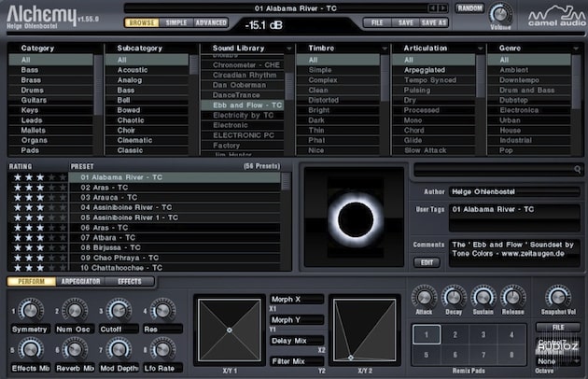Open the Effects tab
Image resolution: width=588 pixels, height=379 pixels.
pyautogui.click(x=130, y=281)
